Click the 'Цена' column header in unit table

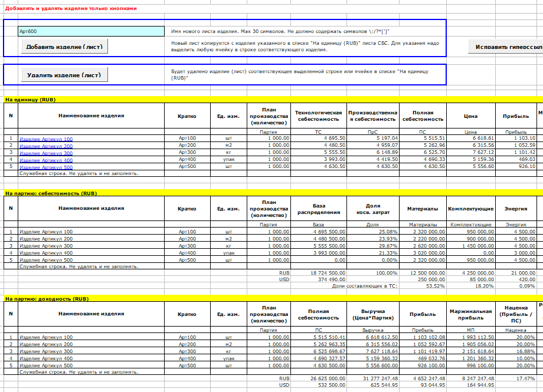tap(470, 116)
